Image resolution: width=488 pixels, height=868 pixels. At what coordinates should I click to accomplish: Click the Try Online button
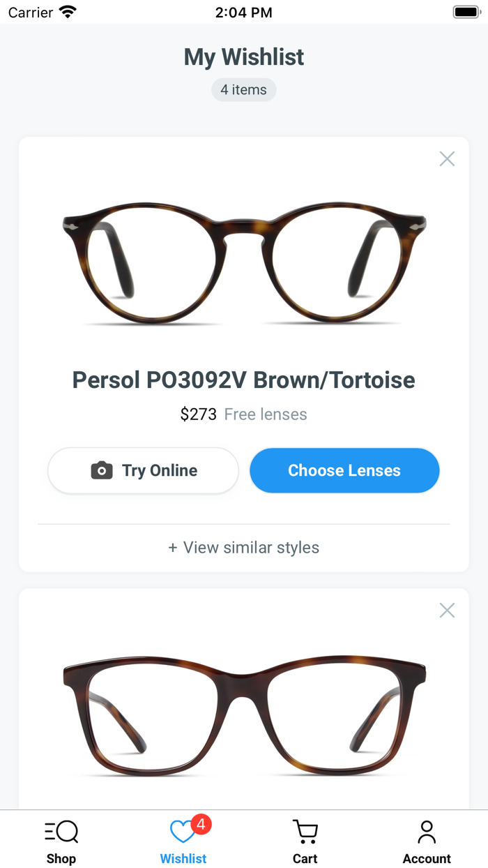[x=143, y=470]
